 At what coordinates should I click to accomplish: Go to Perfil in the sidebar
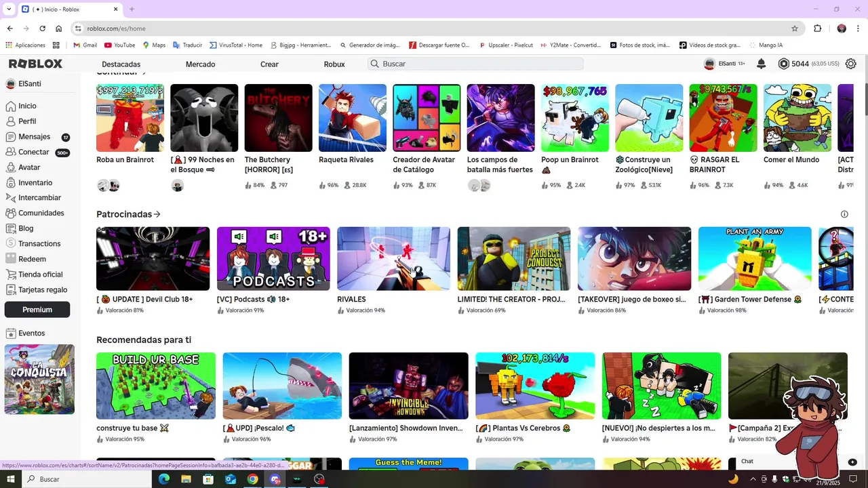pyautogui.click(x=27, y=121)
